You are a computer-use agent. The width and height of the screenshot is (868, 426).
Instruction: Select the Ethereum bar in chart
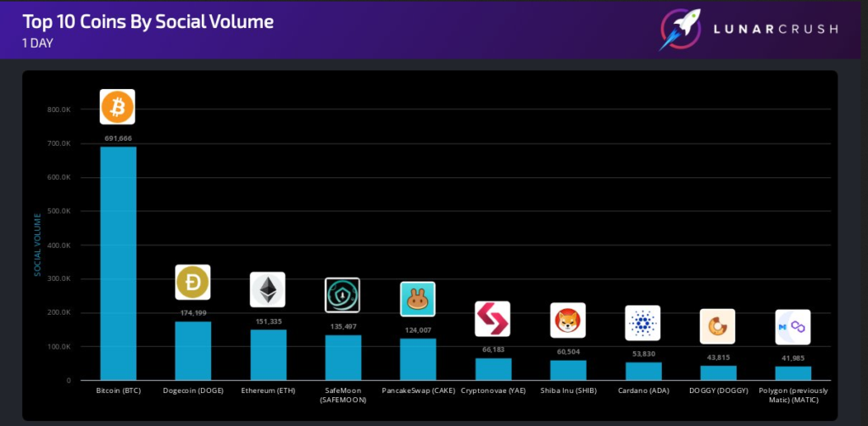point(268,355)
